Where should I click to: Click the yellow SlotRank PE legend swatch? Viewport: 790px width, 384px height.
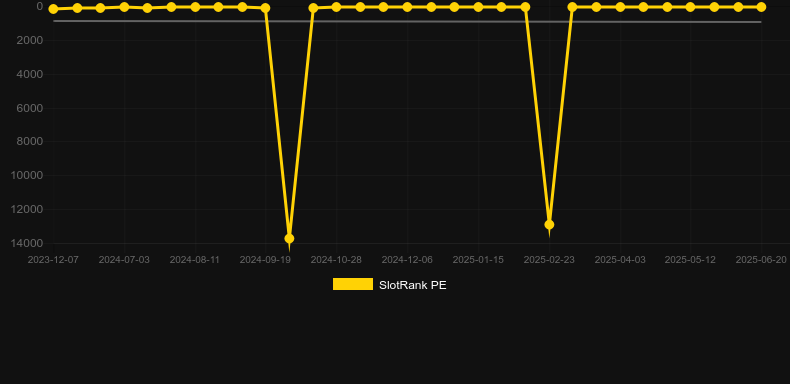point(353,284)
